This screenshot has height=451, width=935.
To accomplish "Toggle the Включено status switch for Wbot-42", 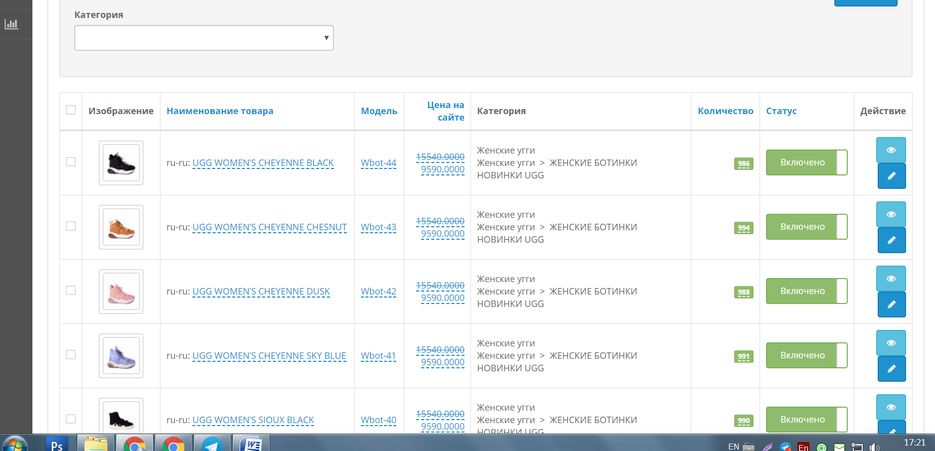I will [x=807, y=291].
